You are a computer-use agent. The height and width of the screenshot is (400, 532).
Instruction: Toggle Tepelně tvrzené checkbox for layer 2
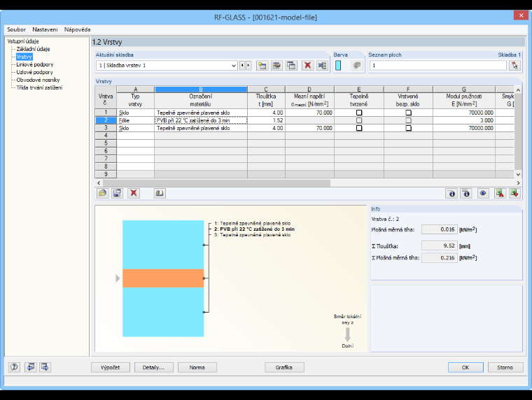(x=359, y=120)
